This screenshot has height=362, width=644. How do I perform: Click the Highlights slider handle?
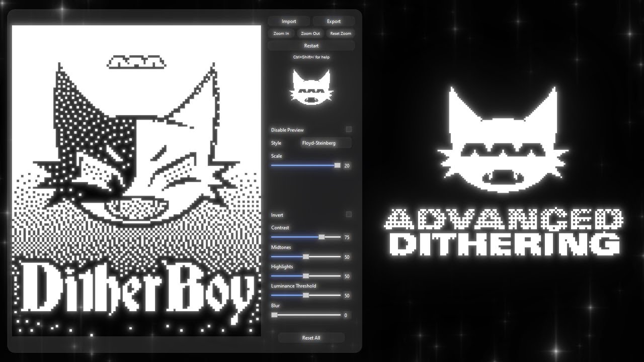point(306,276)
